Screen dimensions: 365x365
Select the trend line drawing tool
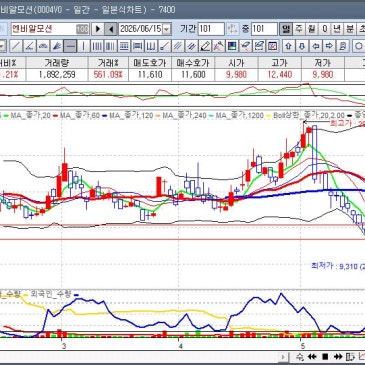point(16,46)
